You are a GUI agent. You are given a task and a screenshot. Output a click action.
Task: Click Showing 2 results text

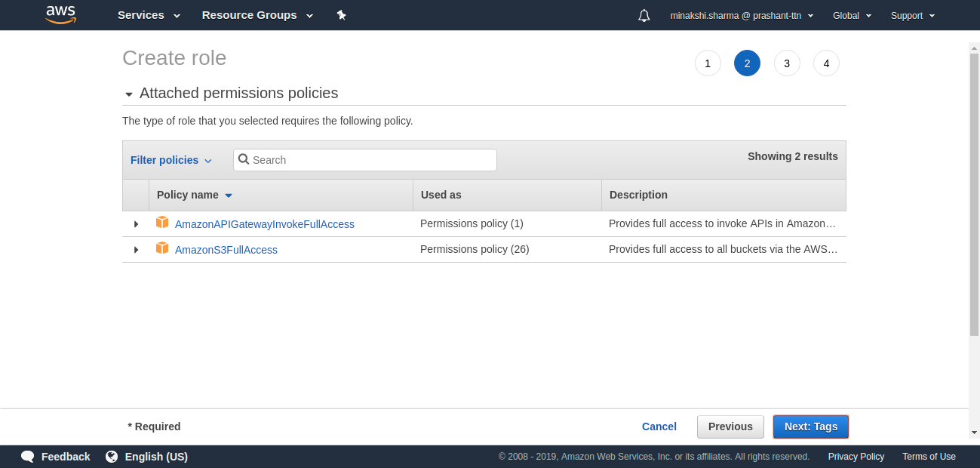[793, 156]
